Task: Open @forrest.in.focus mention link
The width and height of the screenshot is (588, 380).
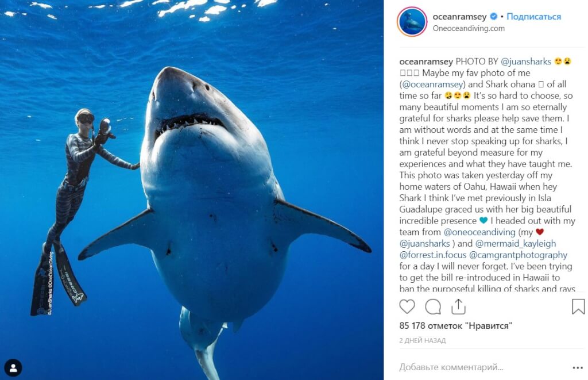Action: (432, 255)
